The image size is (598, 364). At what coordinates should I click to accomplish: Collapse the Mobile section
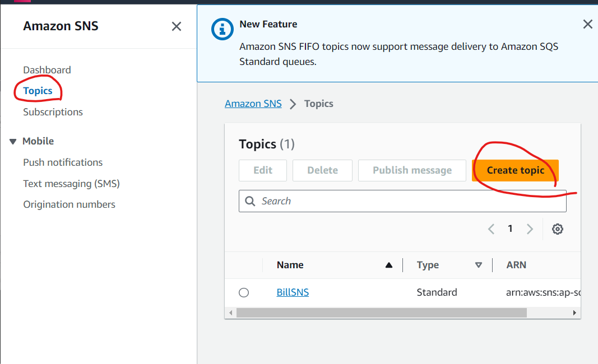pyautogui.click(x=13, y=142)
